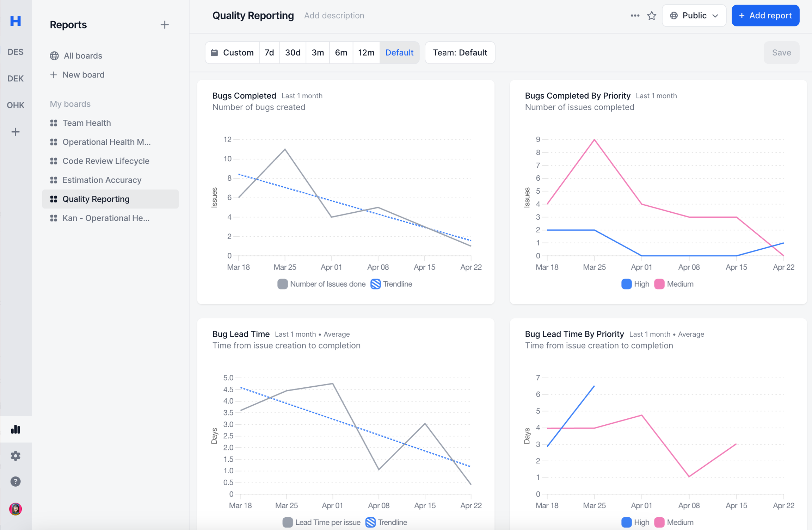Select the 30d time range tab
Image resolution: width=812 pixels, height=530 pixels.
293,53
